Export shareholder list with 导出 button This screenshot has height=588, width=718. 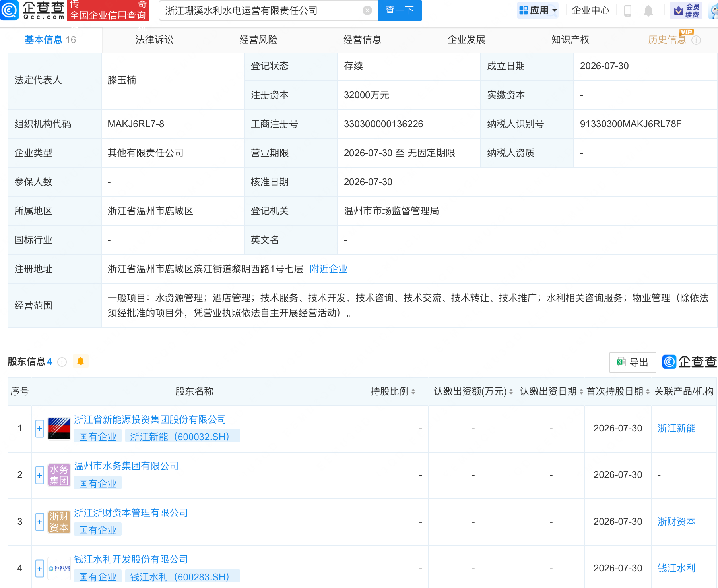pos(633,362)
